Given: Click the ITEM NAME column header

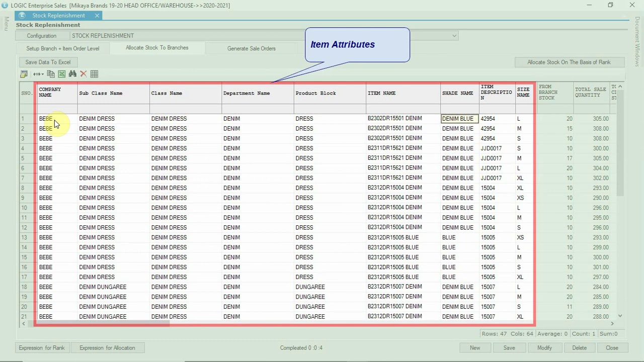Looking at the screenshot, I should click(403, 93).
